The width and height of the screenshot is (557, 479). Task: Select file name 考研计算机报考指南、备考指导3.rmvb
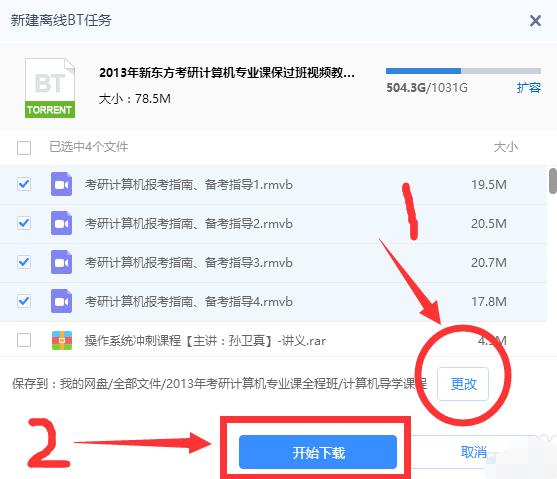(189, 263)
